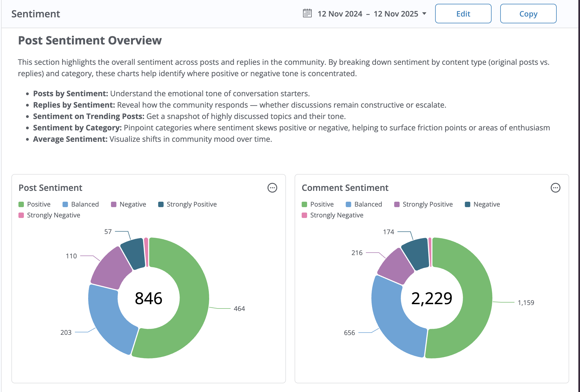The image size is (580, 392).
Task: Expand the date range dropdown arrow
Action: click(424, 14)
